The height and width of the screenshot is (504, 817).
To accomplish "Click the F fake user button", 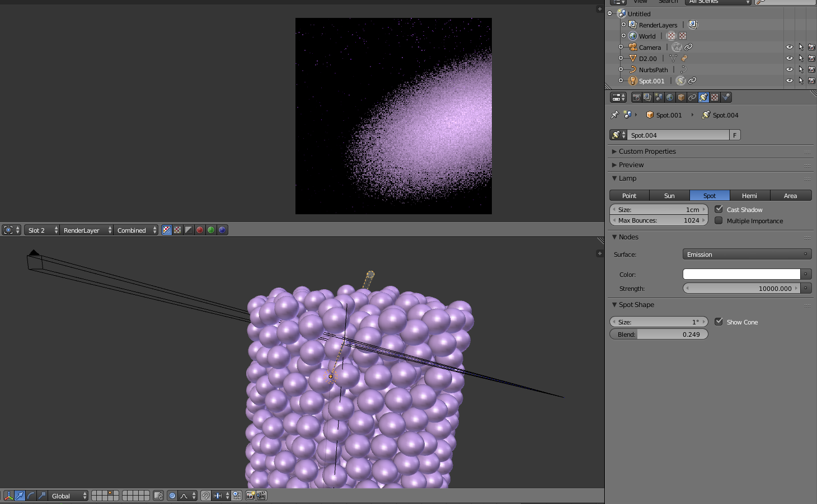I will coord(735,135).
